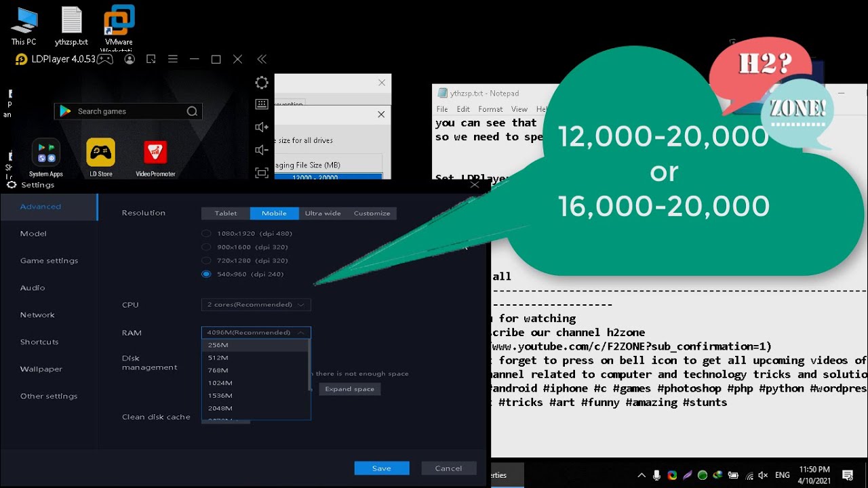Screen dimensions: 868x488
Task: Click the RAM dropdown list scrollbar
Action: (310, 365)
